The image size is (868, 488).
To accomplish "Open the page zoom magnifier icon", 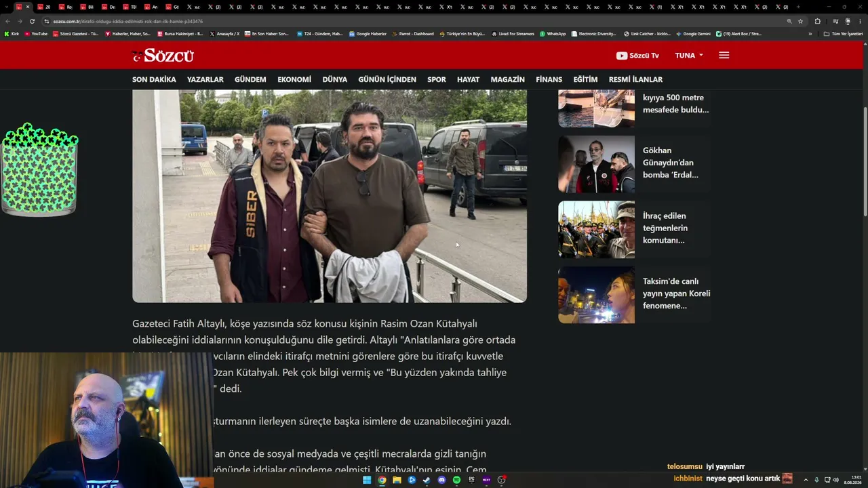I will [789, 21].
